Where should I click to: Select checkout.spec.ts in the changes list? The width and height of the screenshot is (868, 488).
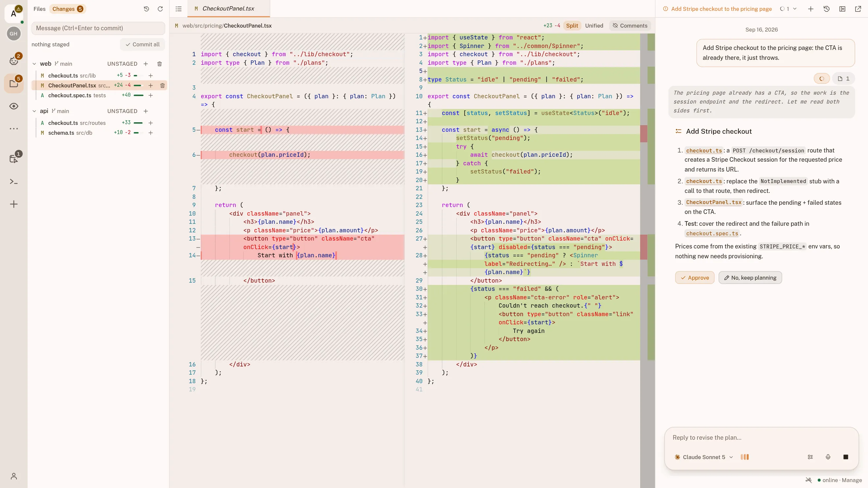[x=98, y=96]
